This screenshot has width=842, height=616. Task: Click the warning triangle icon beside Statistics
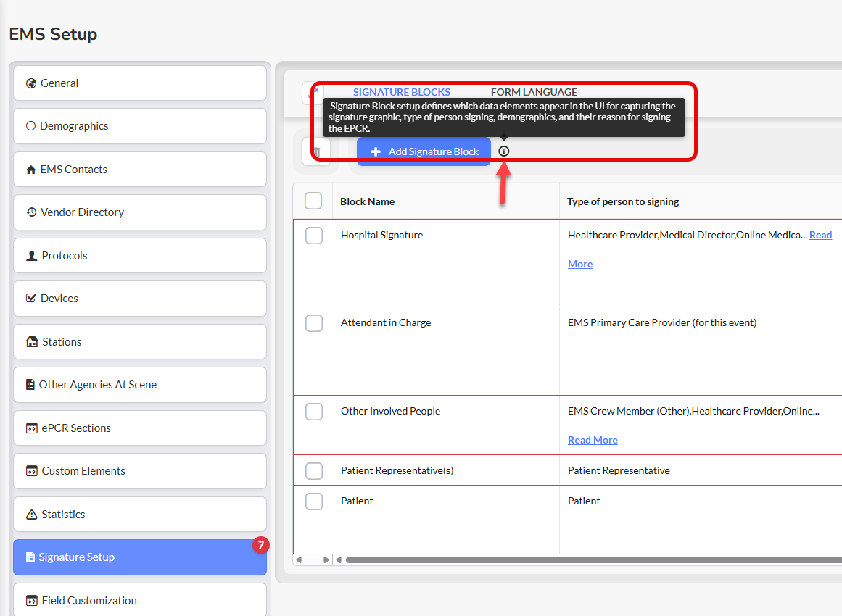coord(32,514)
